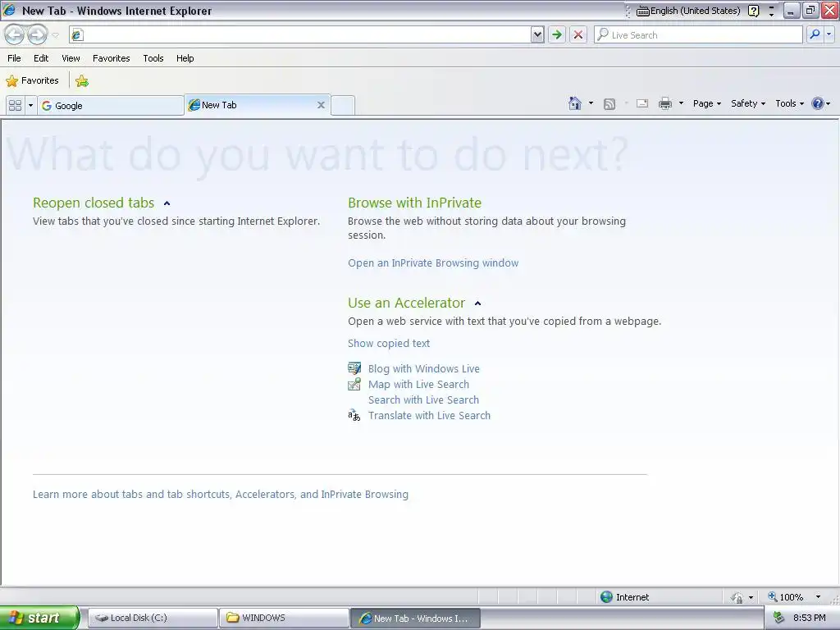Click the Show copied text link
This screenshot has width=840, height=630.
tap(388, 344)
